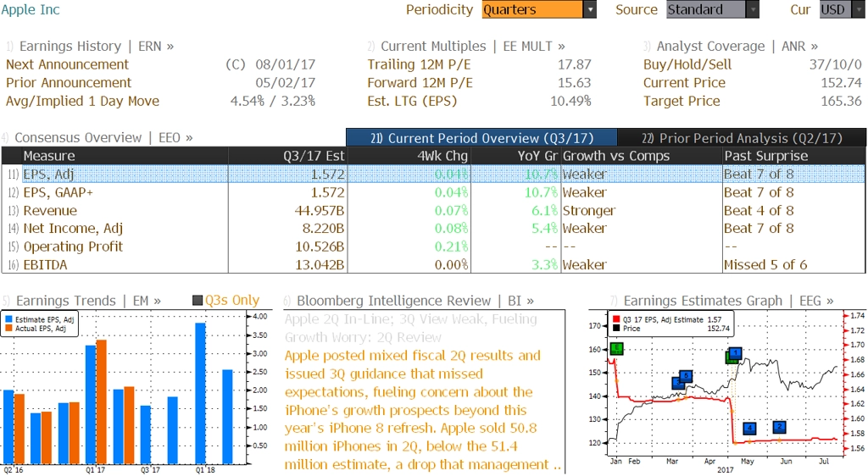This screenshot has width=868, height=476.
Task: Click Net Income estimate 8.220B
Action: coord(323,229)
